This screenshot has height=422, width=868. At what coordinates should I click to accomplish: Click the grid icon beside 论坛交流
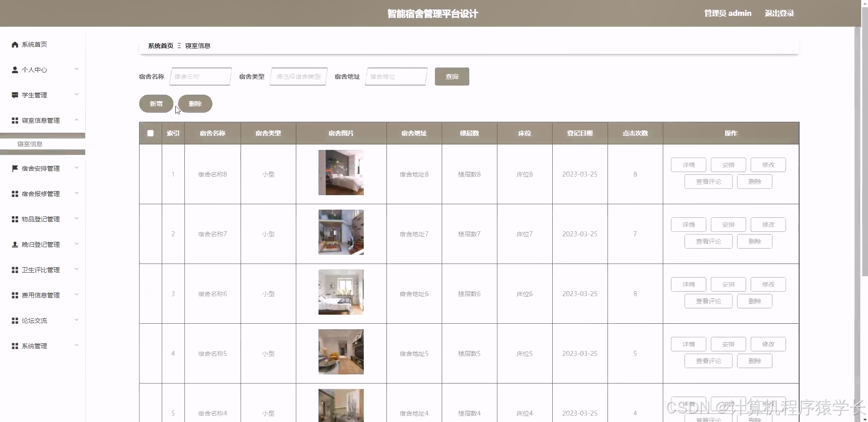click(x=15, y=321)
